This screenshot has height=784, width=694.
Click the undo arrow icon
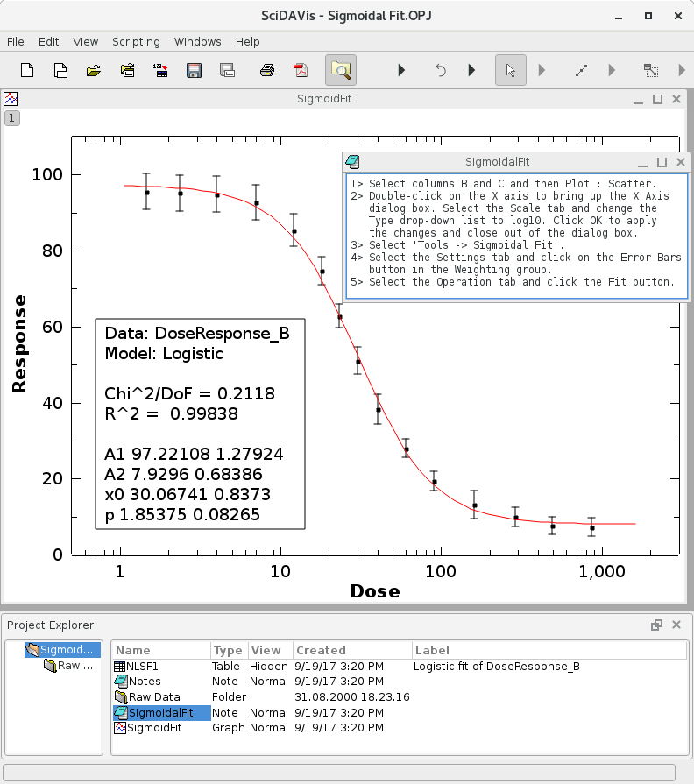[441, 70]
